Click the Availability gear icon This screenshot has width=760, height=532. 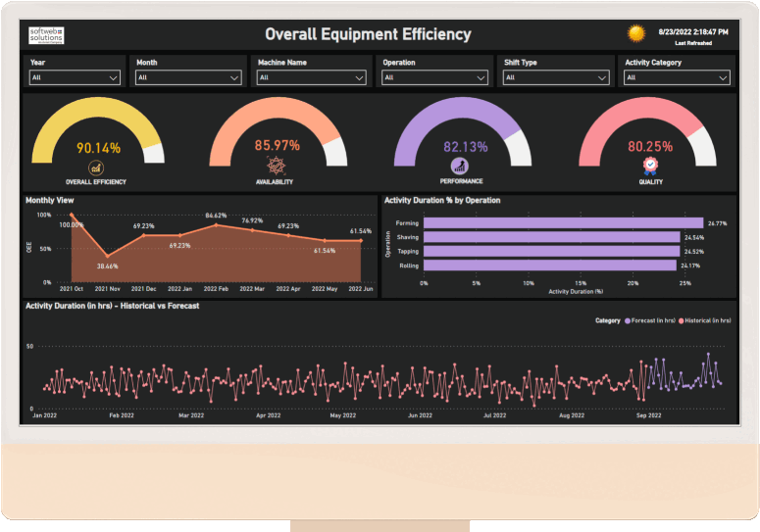(276, 167)
